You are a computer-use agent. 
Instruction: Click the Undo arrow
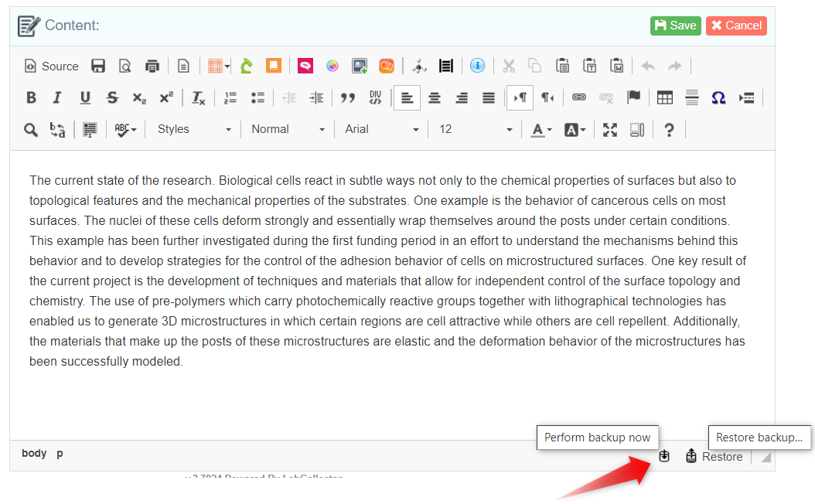648,66
